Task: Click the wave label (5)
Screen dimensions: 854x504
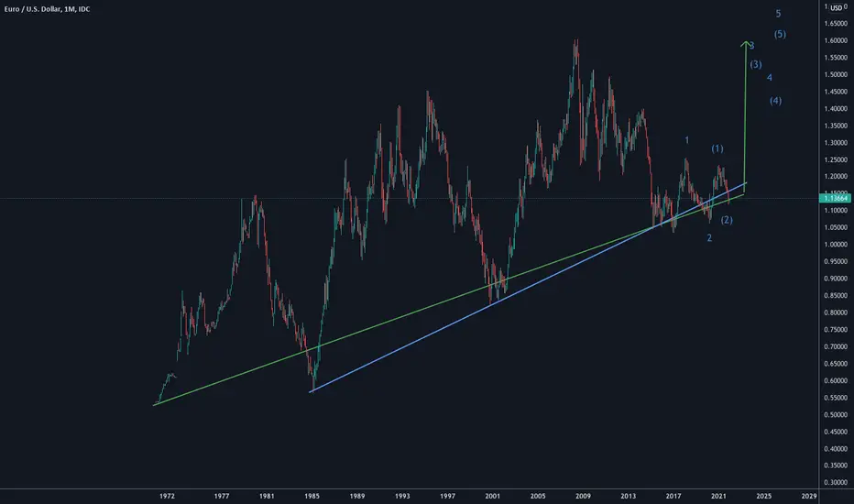Action: pos(780,34)
